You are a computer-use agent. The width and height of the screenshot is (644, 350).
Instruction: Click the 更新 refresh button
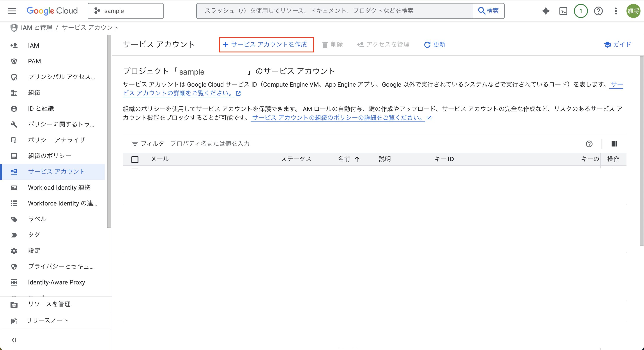tap(435, 45)
